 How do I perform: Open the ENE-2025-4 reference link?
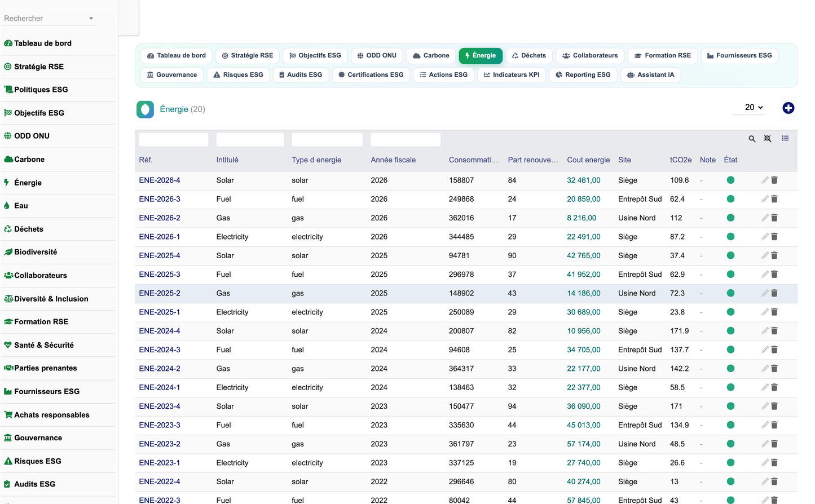click(160, 255)
